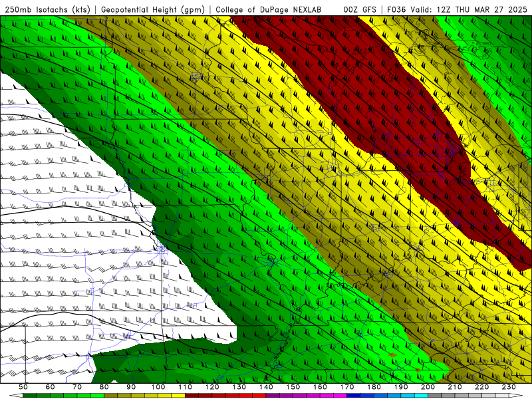This screenshot has width=532, height=399.
Task: Pick the dark blue swatch starting at 170
Action: [354, 395]
